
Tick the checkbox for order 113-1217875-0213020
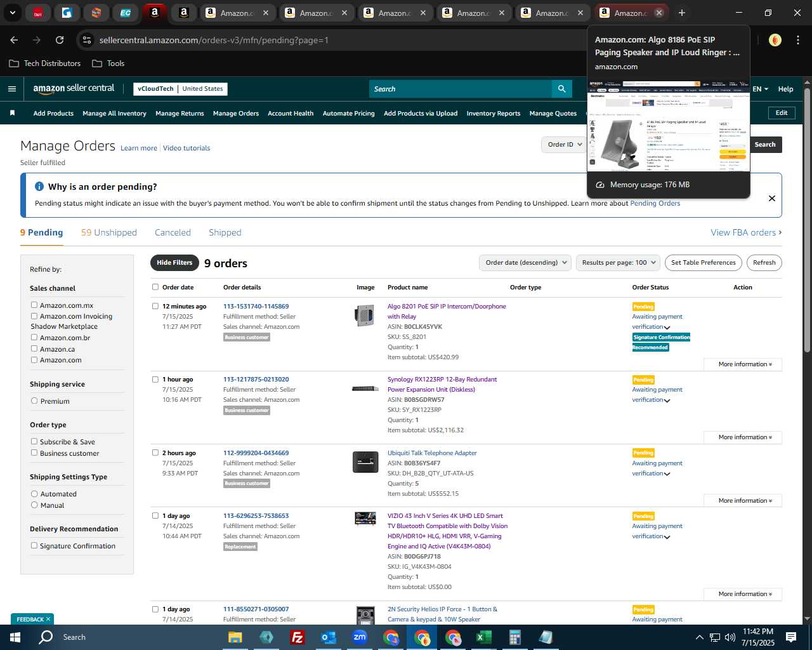155,380
